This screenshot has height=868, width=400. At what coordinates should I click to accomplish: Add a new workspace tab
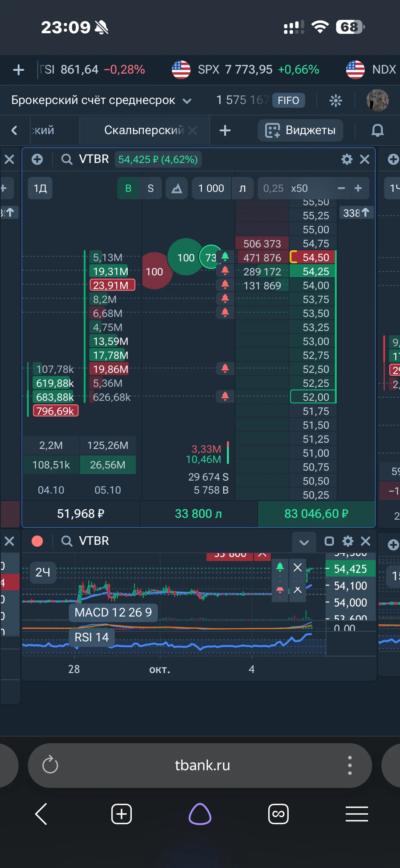[x=225, y=130]
